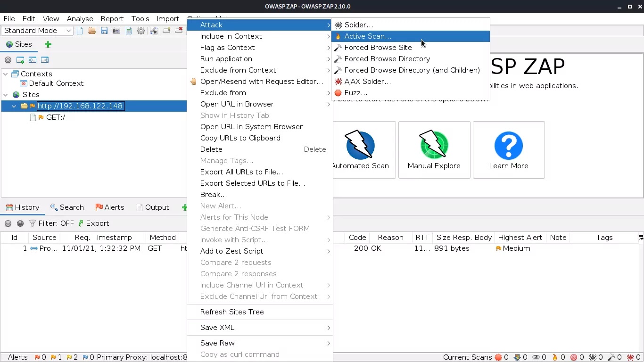Choose Fuzz... from the submenu
644x362 pixels.
(x=411, y=93)
